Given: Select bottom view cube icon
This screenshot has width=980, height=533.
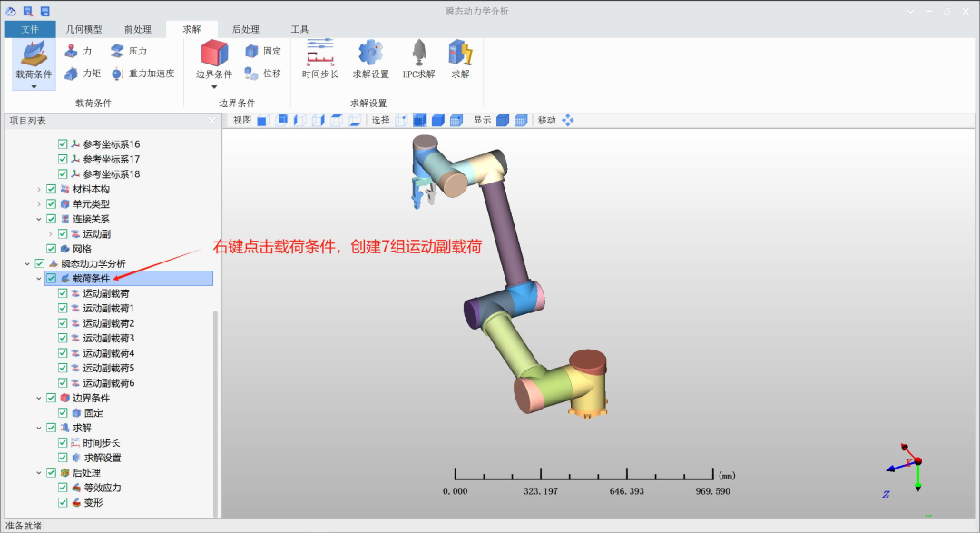Looking at the screenshot, I should pos(355,120).
